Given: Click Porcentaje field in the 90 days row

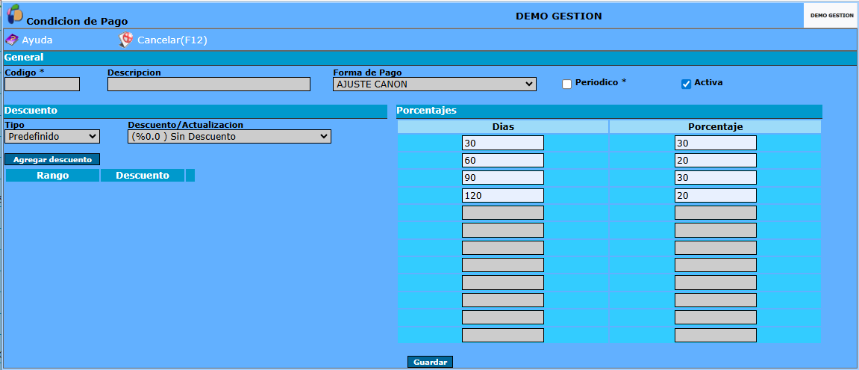Looking at the screenshot, I should click(x=715, y=178).
